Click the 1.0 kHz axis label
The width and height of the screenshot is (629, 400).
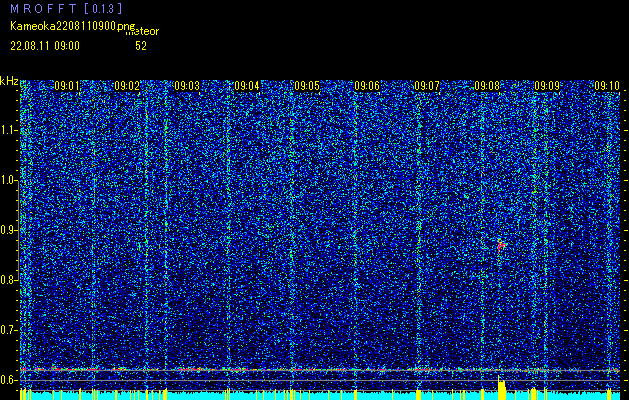pos(9,180)
